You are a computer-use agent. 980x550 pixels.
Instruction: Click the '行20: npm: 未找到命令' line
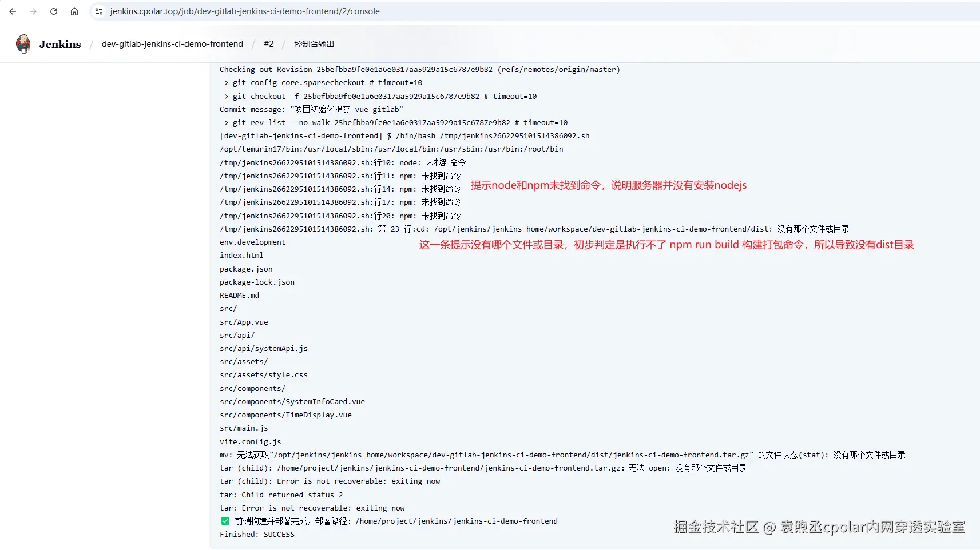coord(340,216)
